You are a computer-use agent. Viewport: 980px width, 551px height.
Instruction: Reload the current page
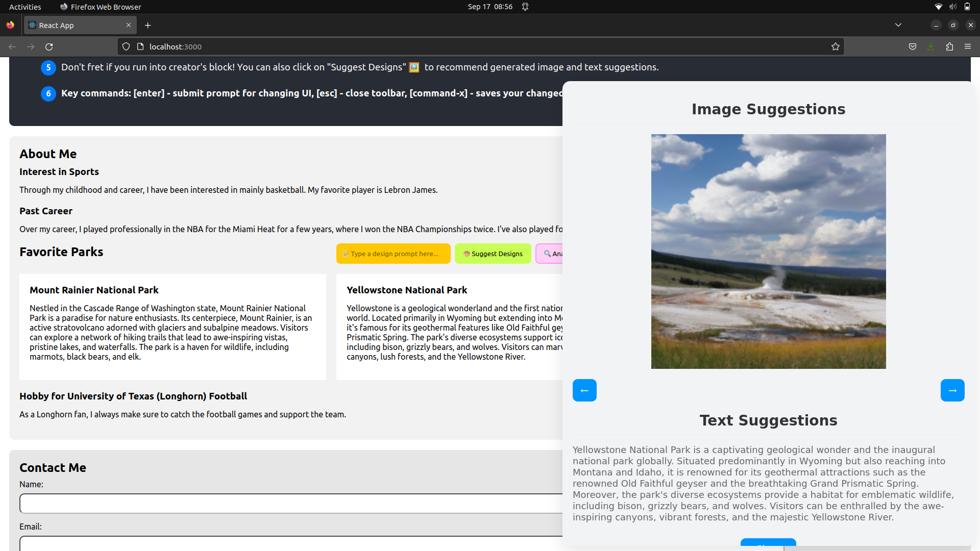[x=49, y=46]
